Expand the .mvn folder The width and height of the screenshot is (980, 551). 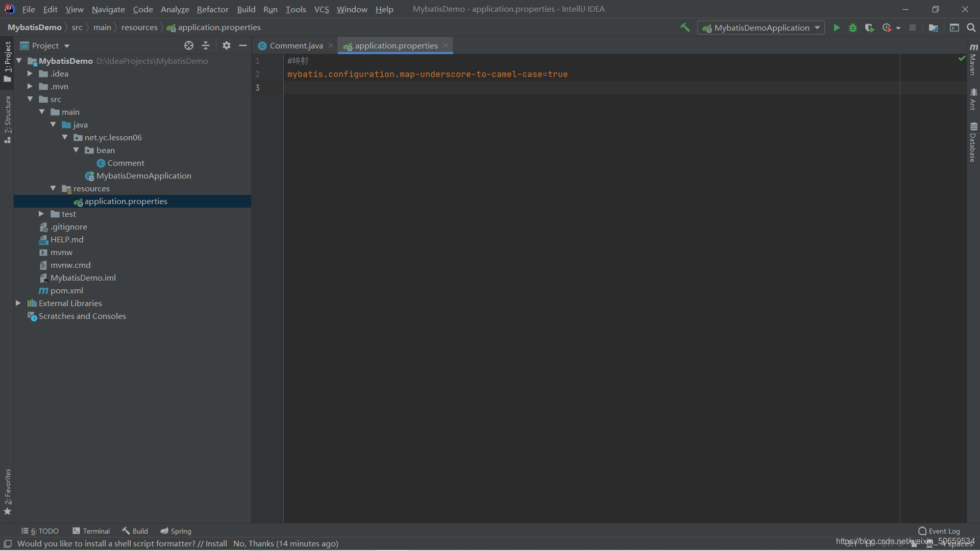30,86
